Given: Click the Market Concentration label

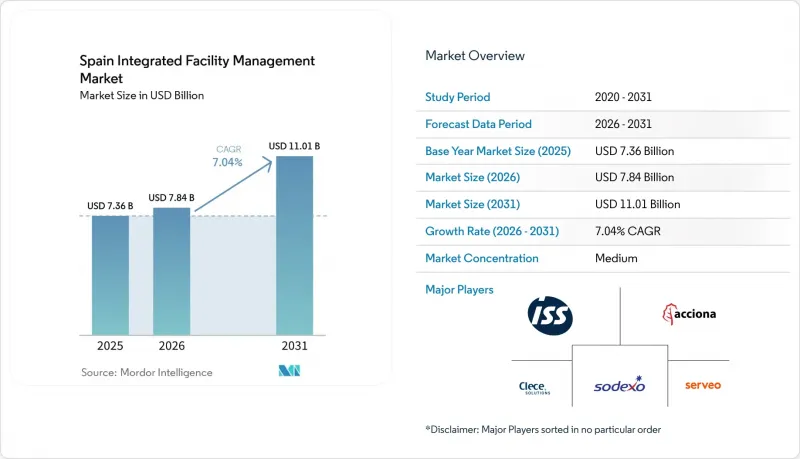Looking at the screenshot, I should click(482, 258).
